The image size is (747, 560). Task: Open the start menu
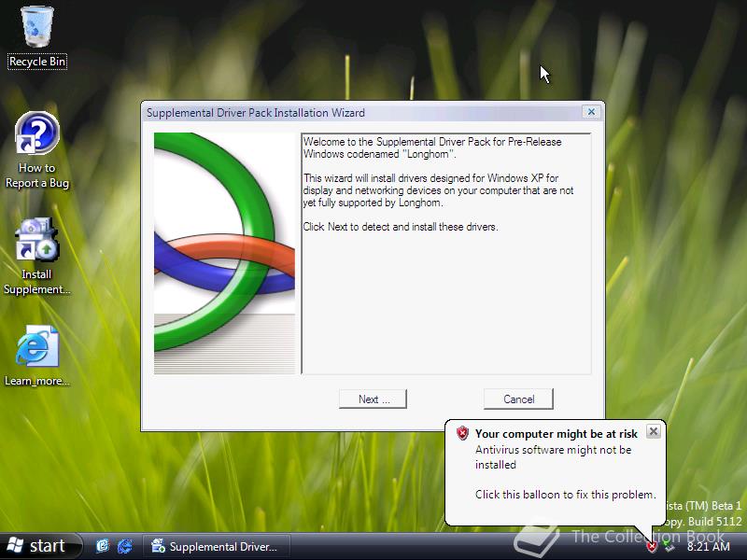(40, 546)
